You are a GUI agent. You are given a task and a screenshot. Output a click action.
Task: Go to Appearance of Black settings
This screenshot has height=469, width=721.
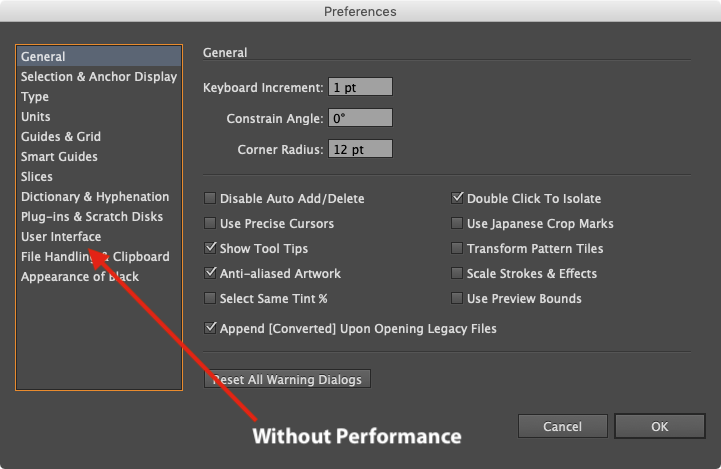(80, 277)
